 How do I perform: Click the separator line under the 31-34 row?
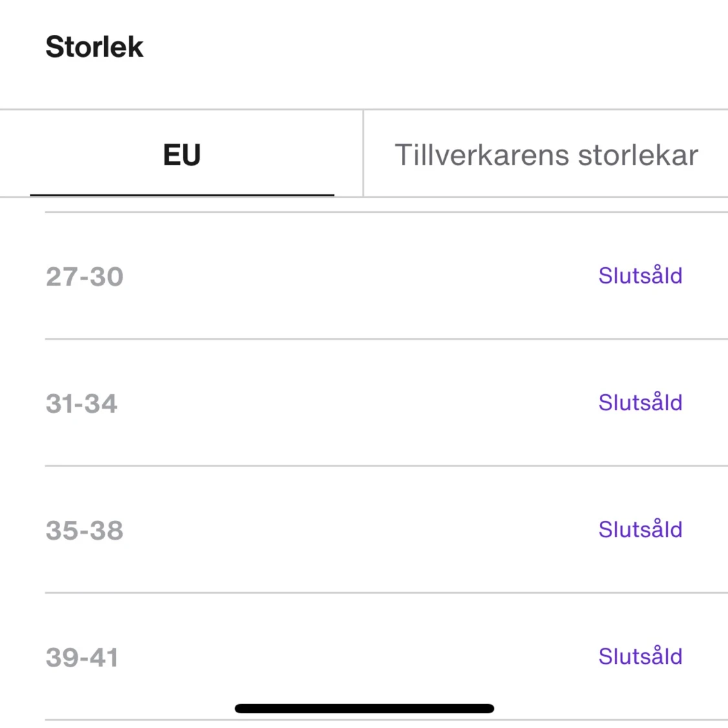click(x=386, y=465)
